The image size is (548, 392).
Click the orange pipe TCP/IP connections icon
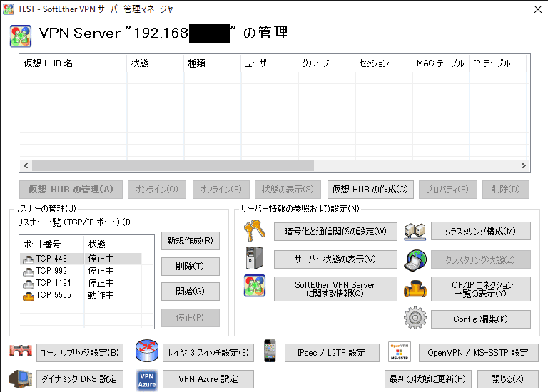click(415, 289)
